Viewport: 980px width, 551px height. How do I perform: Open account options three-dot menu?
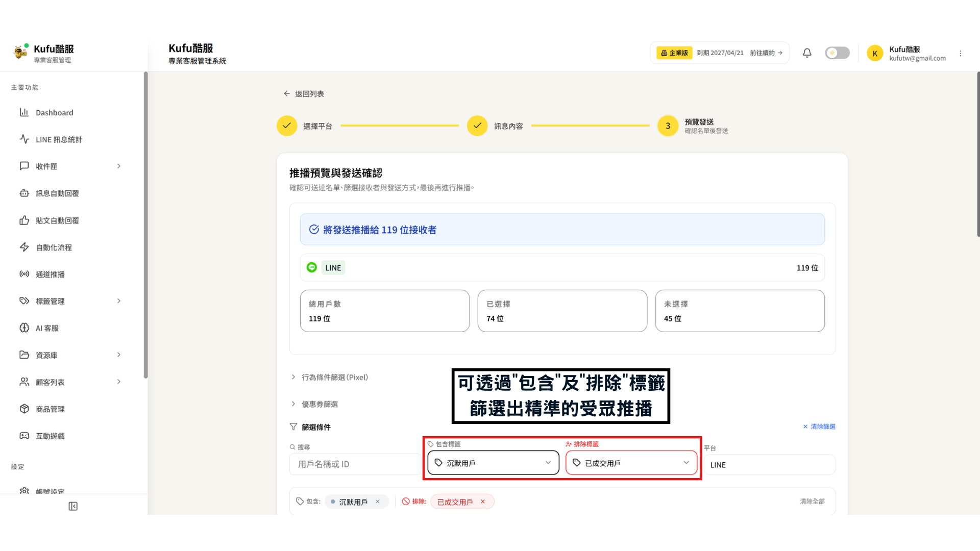(x=961, y=53)
